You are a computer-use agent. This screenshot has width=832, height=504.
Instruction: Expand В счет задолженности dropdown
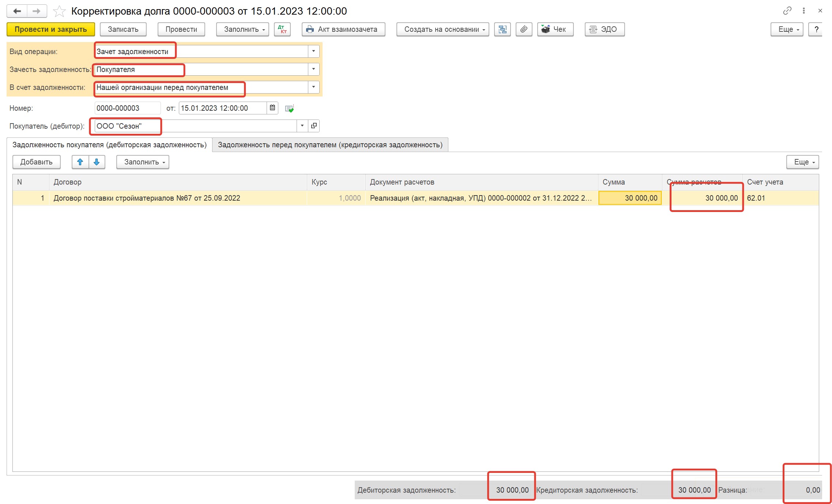[313, 87]
